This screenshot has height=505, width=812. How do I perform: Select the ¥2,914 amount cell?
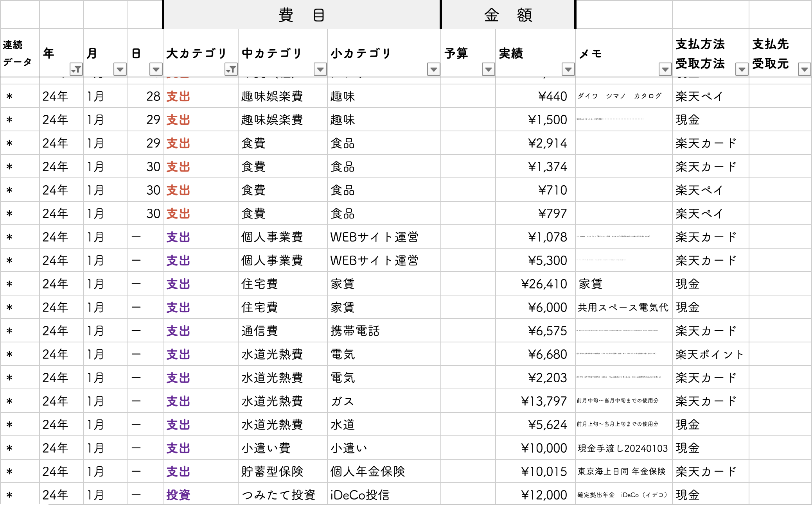[535, 143]
